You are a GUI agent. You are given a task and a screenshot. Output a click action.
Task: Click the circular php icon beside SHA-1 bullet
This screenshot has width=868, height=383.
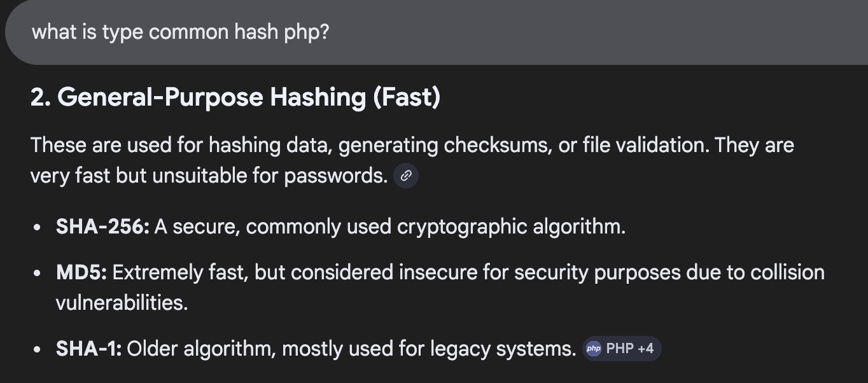pos(594,348)
